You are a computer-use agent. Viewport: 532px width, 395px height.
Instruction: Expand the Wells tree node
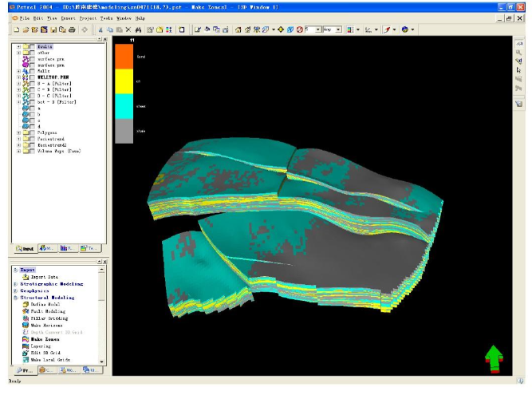[x=18, y=70]
